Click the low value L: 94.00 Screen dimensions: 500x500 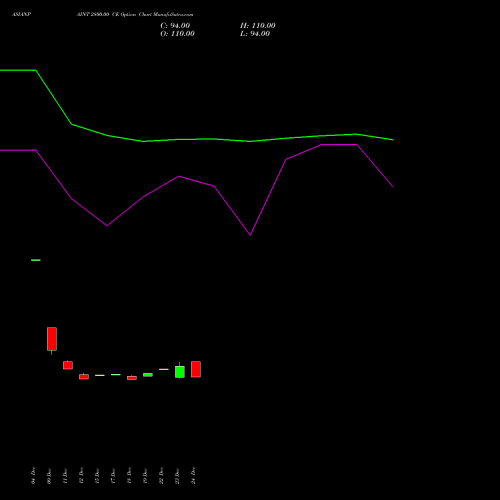(255, 34)
